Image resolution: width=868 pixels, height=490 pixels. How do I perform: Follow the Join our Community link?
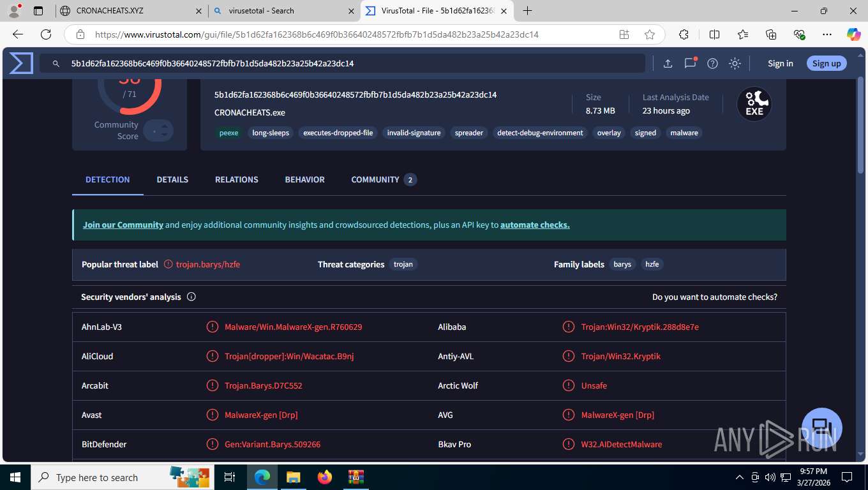click(x=123, y=225)
